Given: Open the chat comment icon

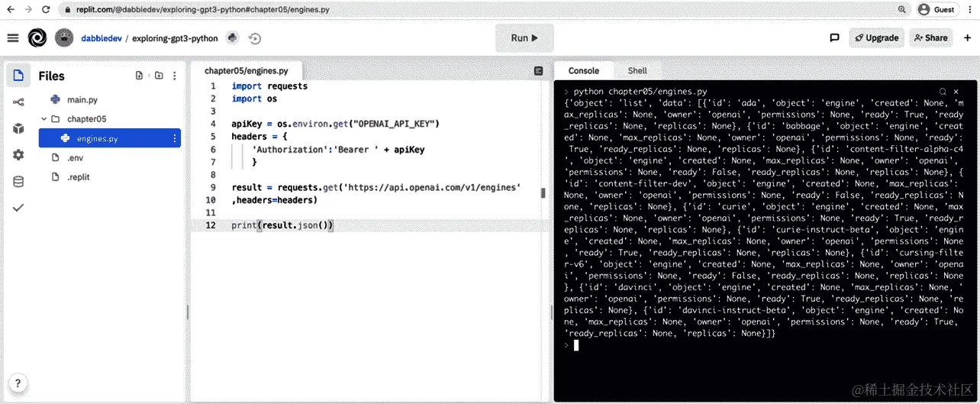Looking at the screenshot, I should point(834,37).
